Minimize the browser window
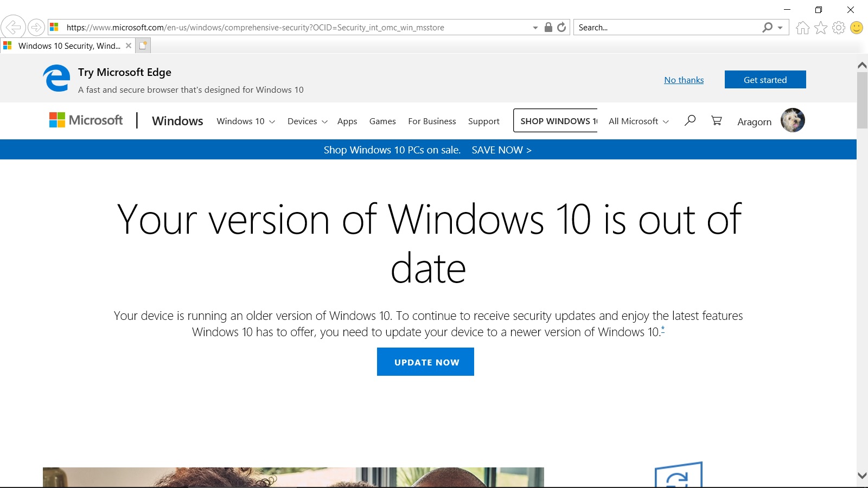This screenshot has height=488, width=868. tap(787, 10)
